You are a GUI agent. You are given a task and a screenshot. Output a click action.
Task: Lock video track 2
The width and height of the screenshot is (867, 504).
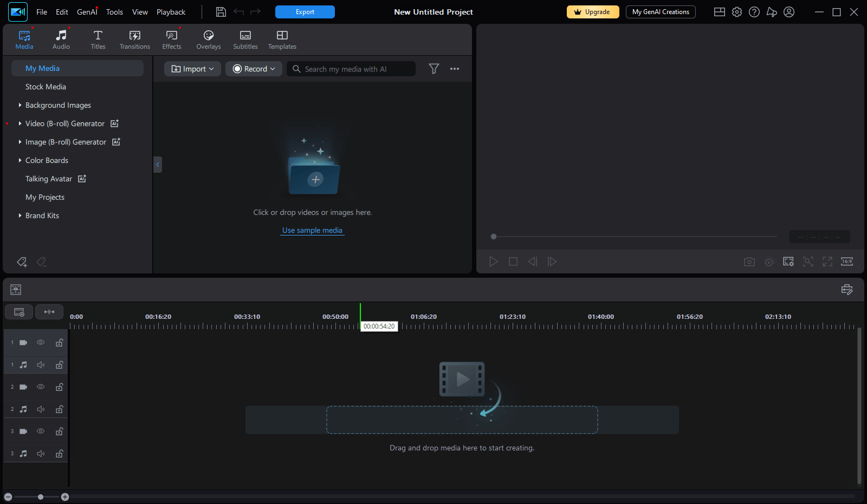click(60, 387)
